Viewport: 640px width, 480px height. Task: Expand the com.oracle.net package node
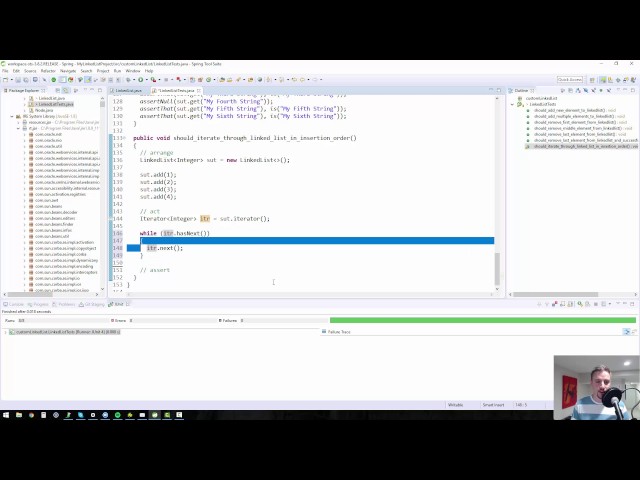(x=24, y=134)
